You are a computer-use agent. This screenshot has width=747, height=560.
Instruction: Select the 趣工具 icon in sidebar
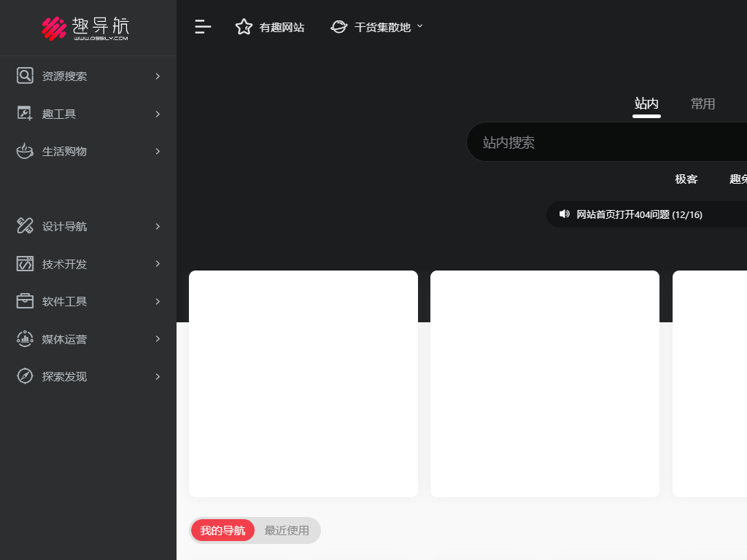click(25, 113)
